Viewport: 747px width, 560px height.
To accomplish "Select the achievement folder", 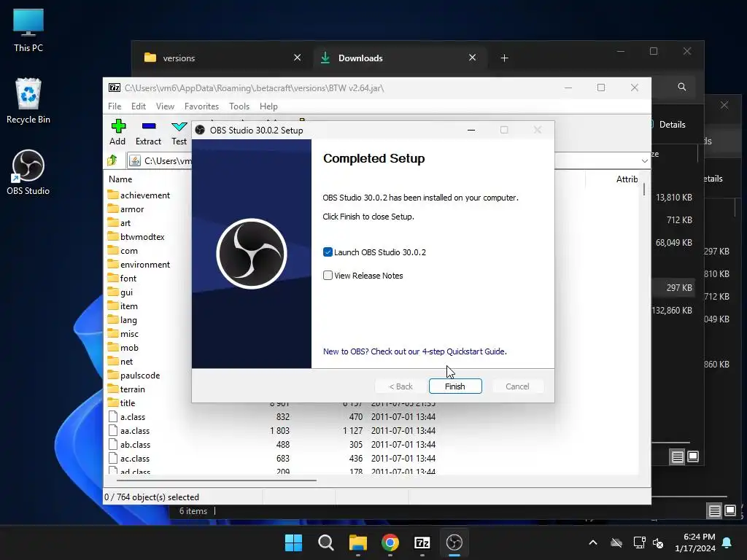I will click(x=139, y=195).
